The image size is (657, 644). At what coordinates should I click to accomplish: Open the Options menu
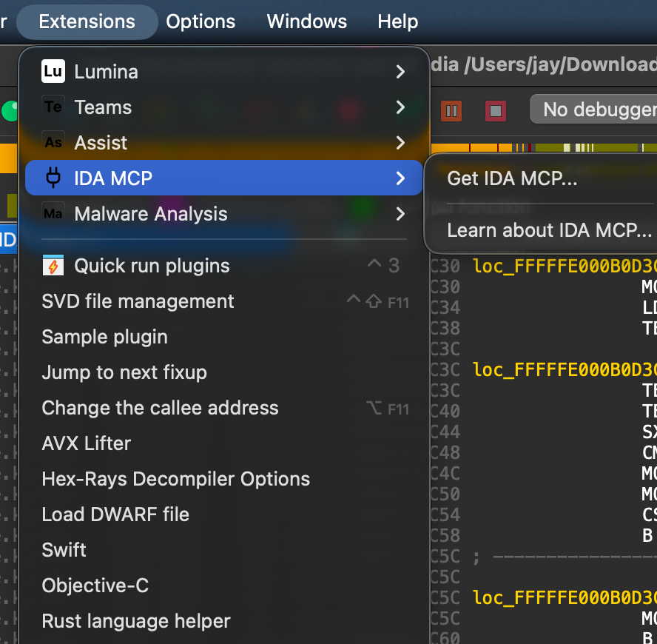coord(201,21)
